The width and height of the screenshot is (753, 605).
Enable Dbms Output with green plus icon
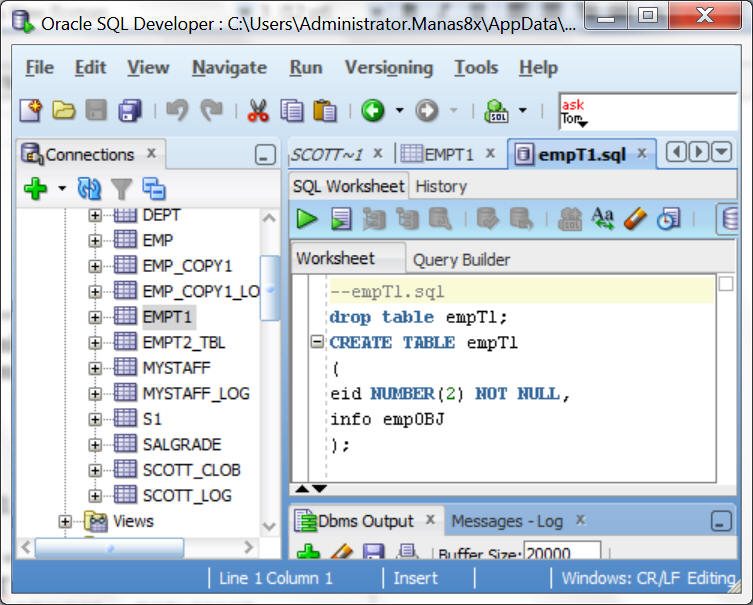pyautogui.click(x=308, y=552)
